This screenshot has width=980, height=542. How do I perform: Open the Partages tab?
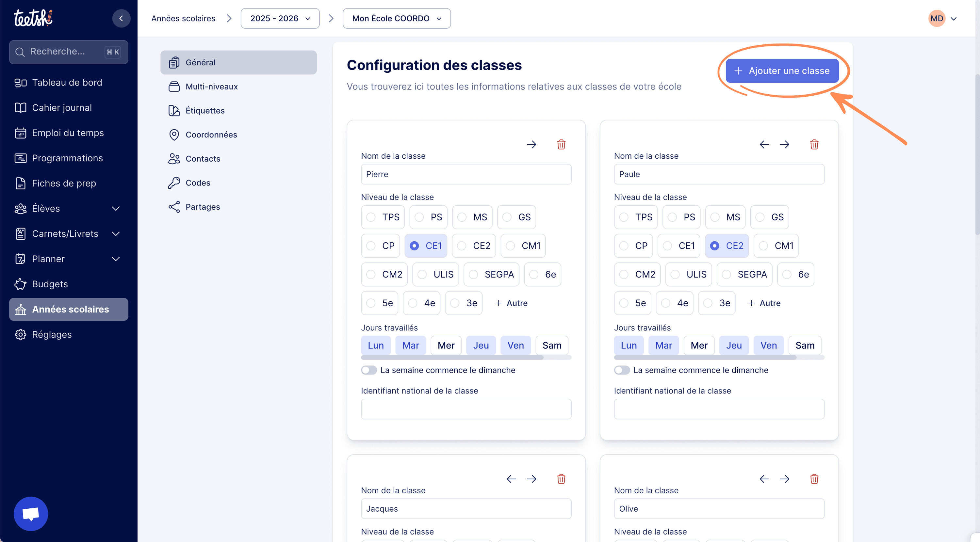tap(238, 207)
